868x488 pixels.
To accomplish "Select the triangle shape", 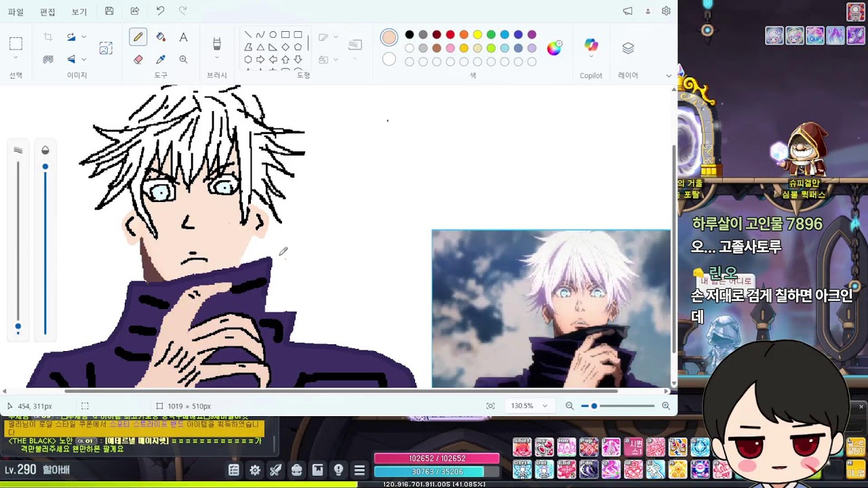I will (x=260, y=47).
